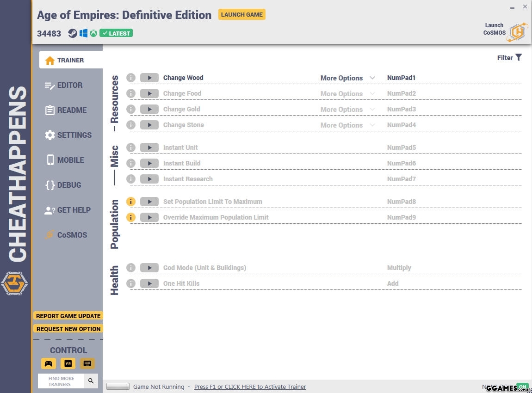Activate the God Mode play toggle
Viewport: 532px width, 393px height.
pos(149,268)
